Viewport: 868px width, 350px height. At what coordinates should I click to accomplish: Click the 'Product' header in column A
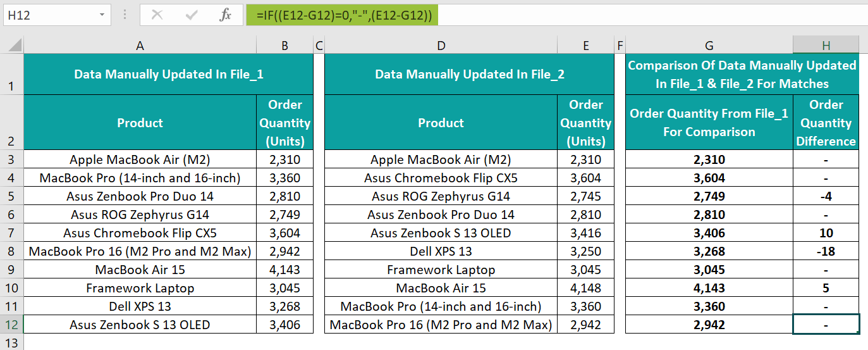pos(140,123)
